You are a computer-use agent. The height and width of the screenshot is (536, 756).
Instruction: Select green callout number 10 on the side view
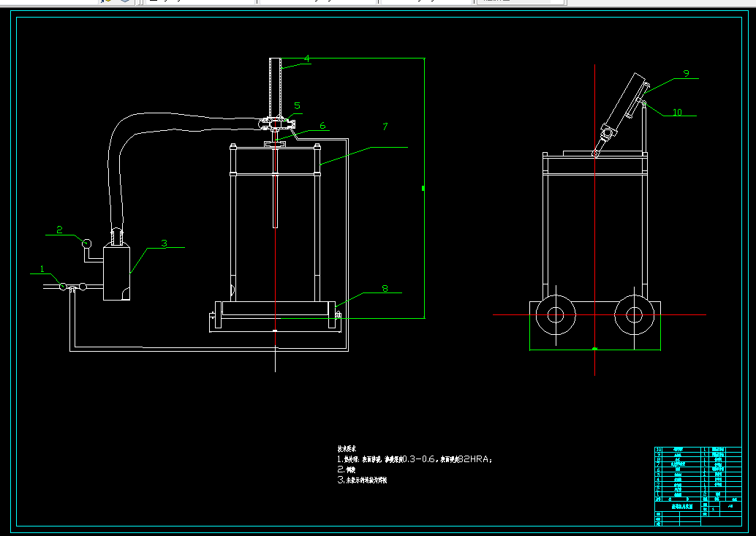[x=678, y=113]
